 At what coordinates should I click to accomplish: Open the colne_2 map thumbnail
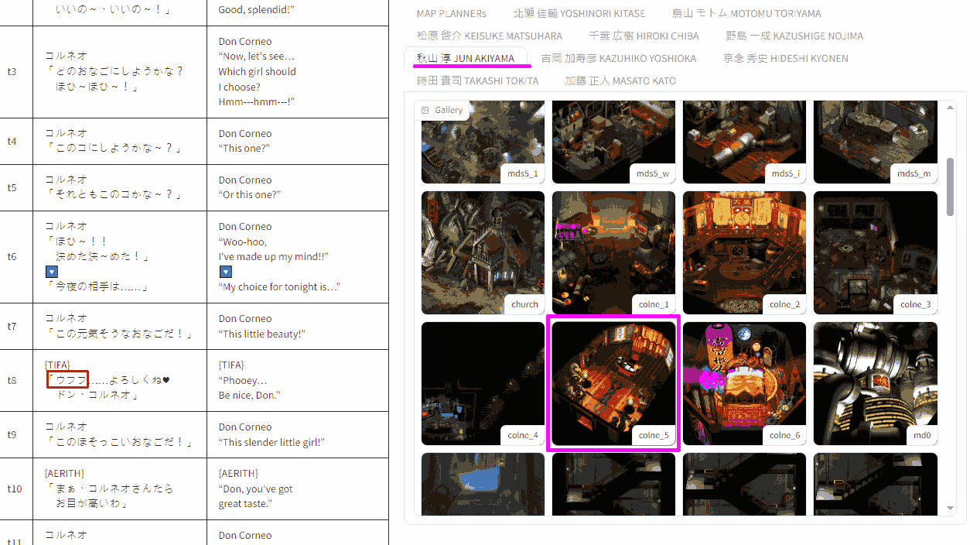coord(744,252)
